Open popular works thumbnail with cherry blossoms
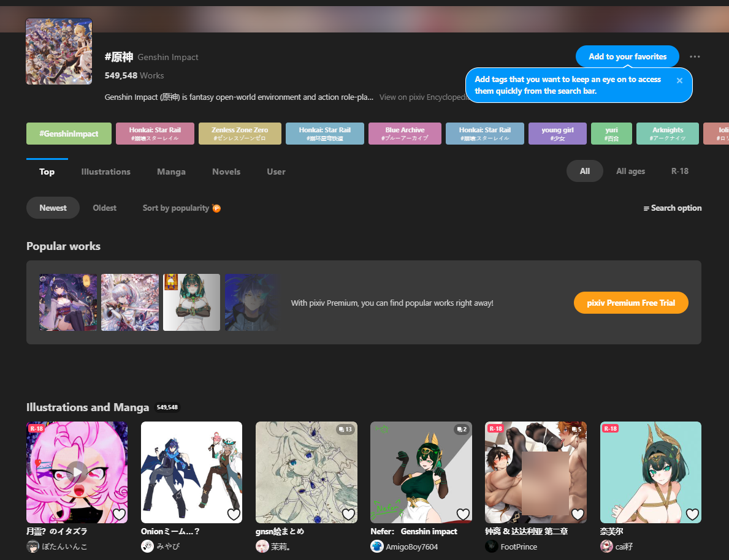The width and height of the screenshot is (729, 560). pyautogui.click(x=130, y=302)
